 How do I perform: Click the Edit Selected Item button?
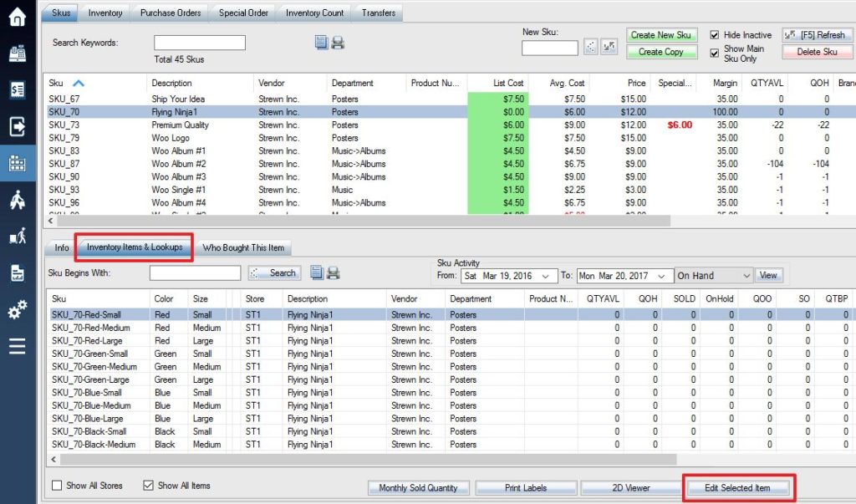739,488
